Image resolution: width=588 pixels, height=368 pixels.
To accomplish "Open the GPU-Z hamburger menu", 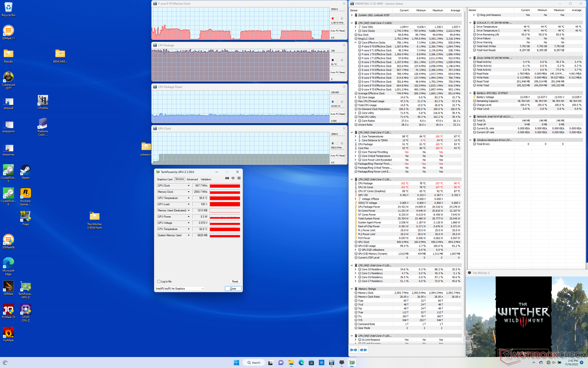I will (239, 178).
